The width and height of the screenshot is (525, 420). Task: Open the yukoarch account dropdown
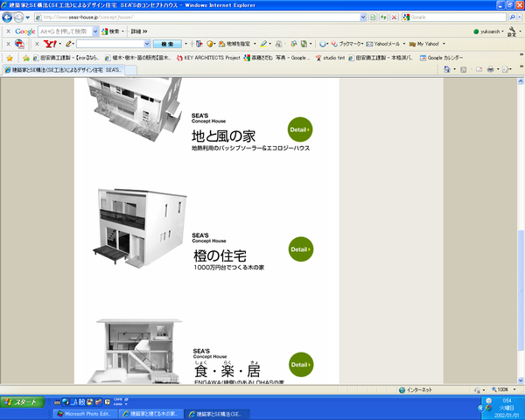(488, 31)
